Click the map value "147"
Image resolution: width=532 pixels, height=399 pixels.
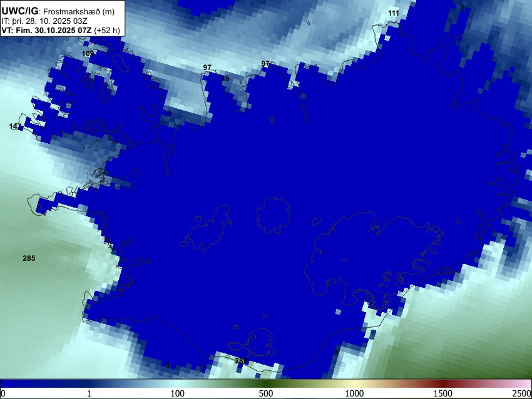[15, 126]
